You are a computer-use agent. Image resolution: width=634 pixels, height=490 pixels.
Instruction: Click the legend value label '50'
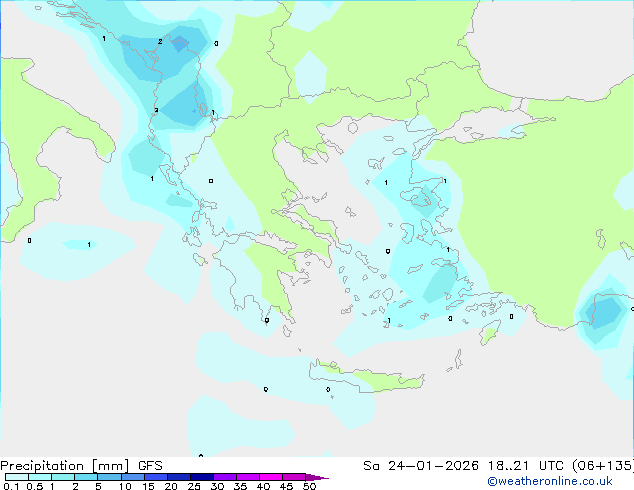(309, 486)
